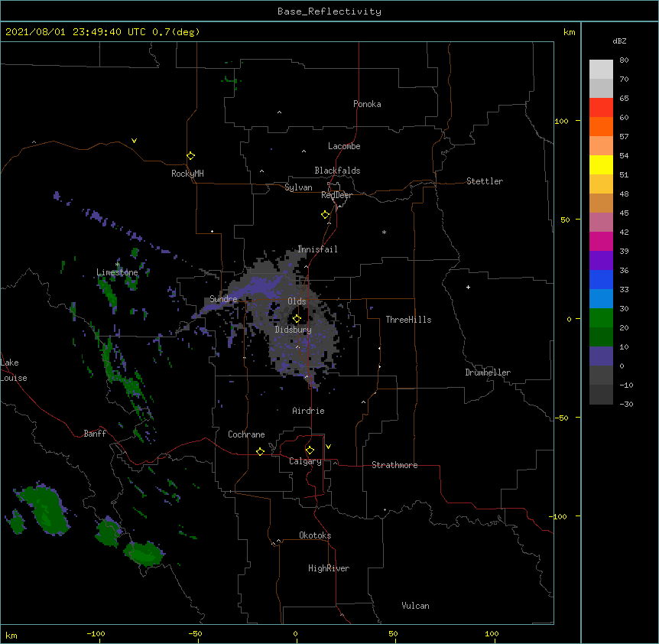The image size is (659, 644).
Task: Click the Vulcan city label
Action: 415,606
